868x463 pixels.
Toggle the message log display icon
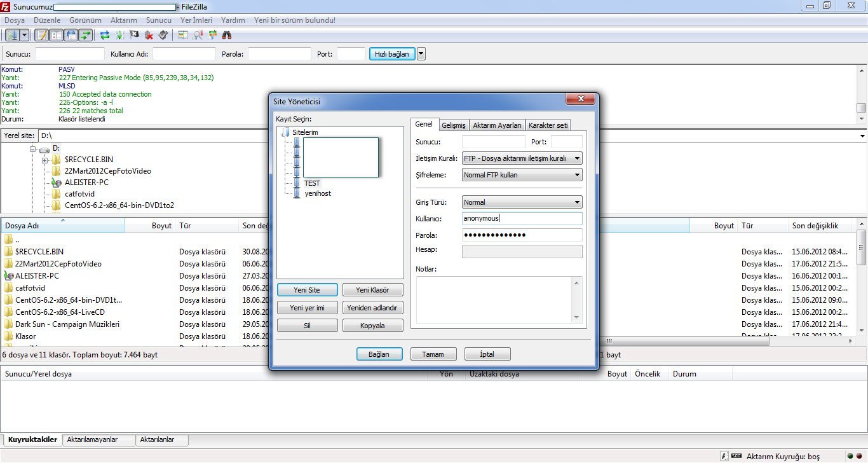[x=42, y=35]
